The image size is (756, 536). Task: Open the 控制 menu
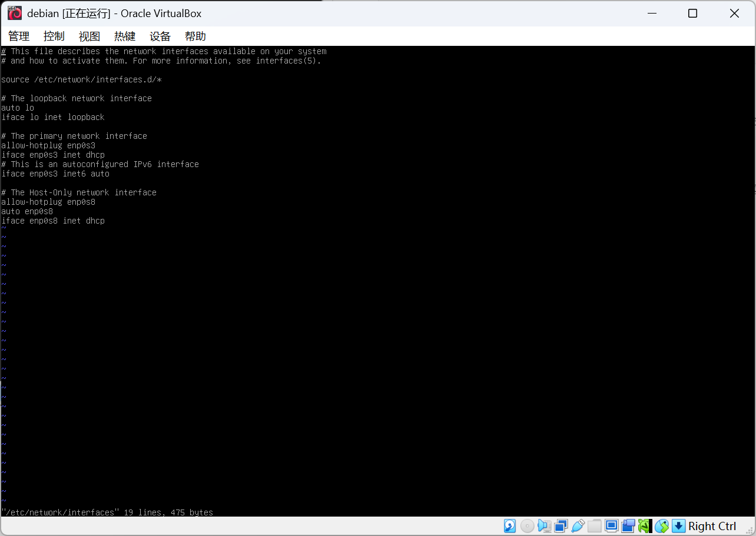54,36
